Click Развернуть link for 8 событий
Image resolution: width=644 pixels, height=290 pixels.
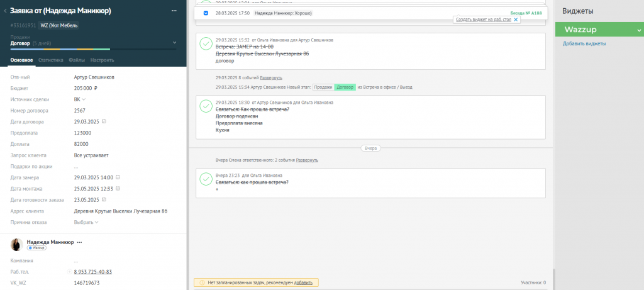point(271,77)
